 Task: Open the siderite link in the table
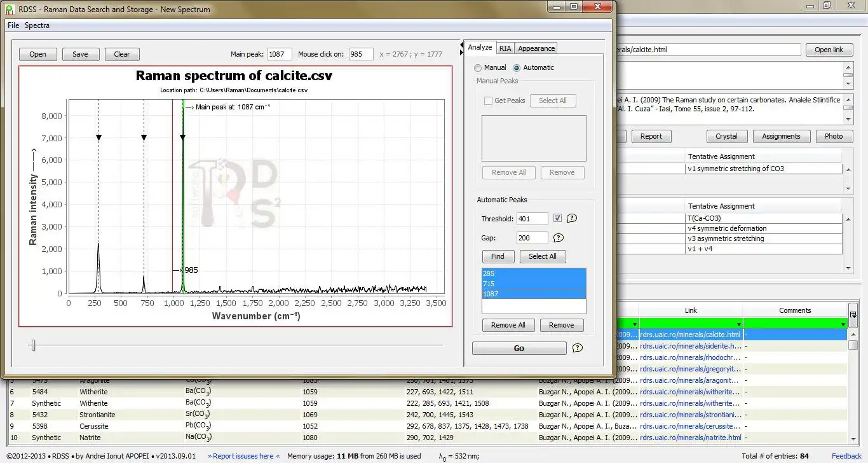691,346
